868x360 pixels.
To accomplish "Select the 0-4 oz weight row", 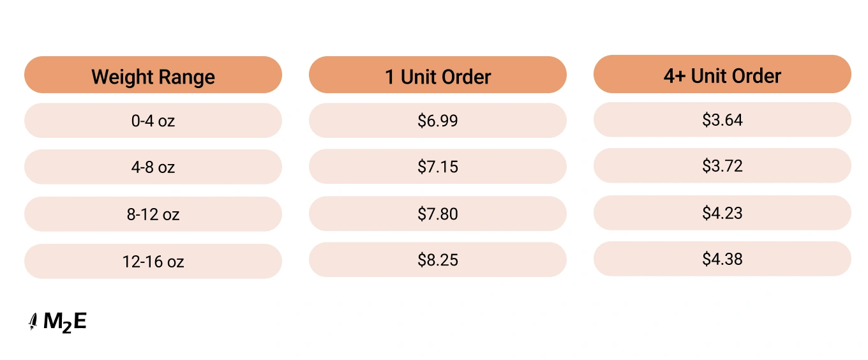I will 153,121.
